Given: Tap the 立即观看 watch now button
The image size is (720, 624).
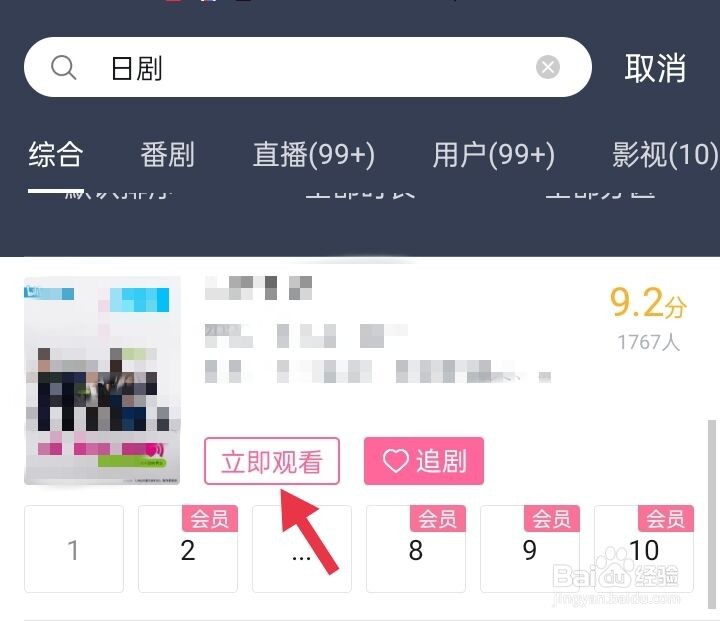Looking at the screenshot, I should tap(272, 461).
